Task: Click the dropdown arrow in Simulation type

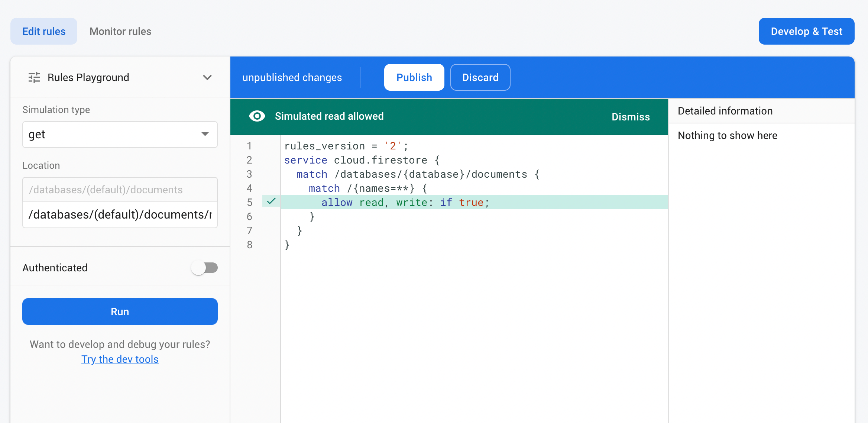Action: [205, 134]
